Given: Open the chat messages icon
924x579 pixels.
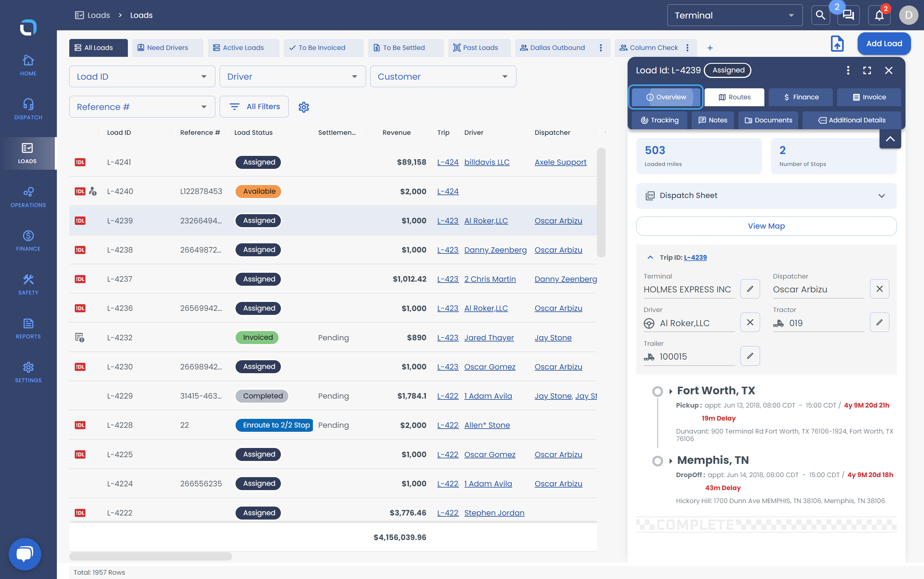Looking at the screenshot, I should click(848, 15).
